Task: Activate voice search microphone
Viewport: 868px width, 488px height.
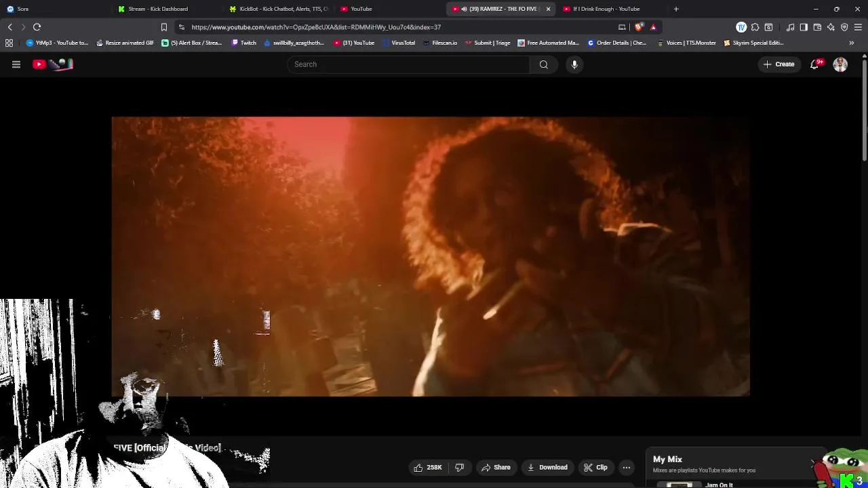Action: (574, 64)
